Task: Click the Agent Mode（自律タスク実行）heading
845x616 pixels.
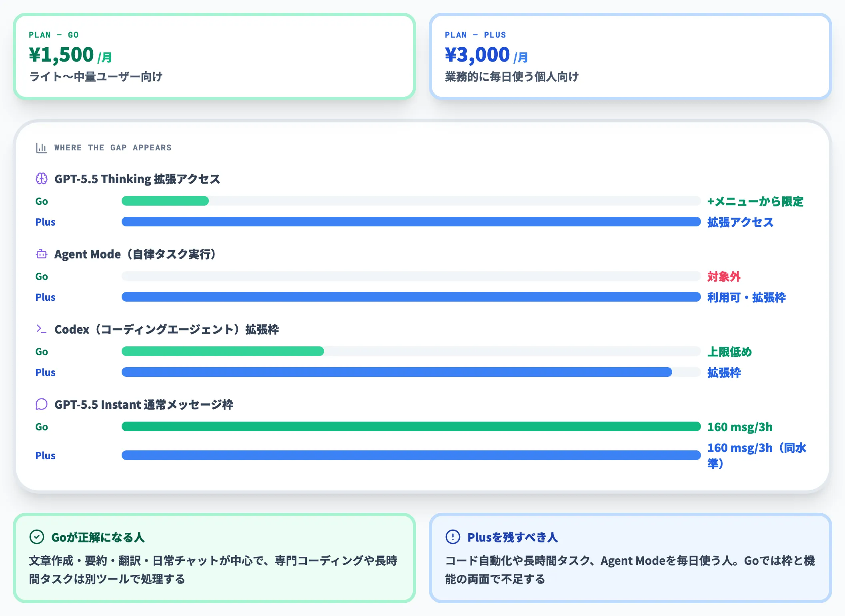Action: (x=136, y=254)
